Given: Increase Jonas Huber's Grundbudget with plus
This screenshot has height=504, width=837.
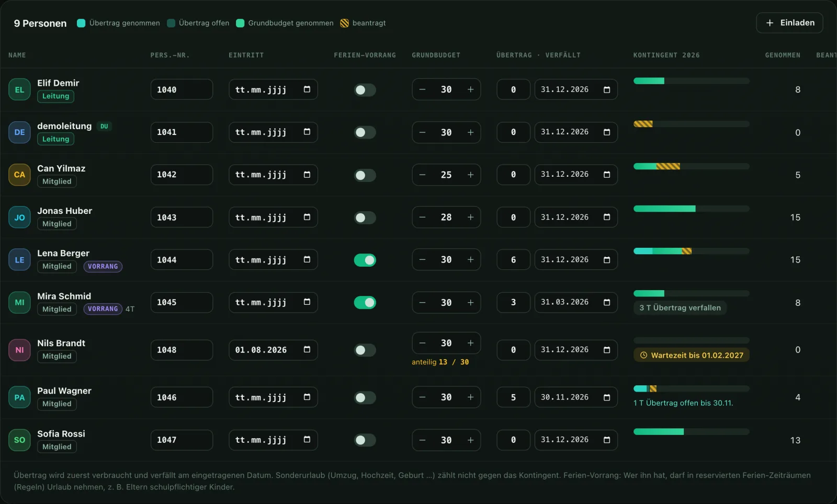Looking at the screenshot, I should (470, 217).
